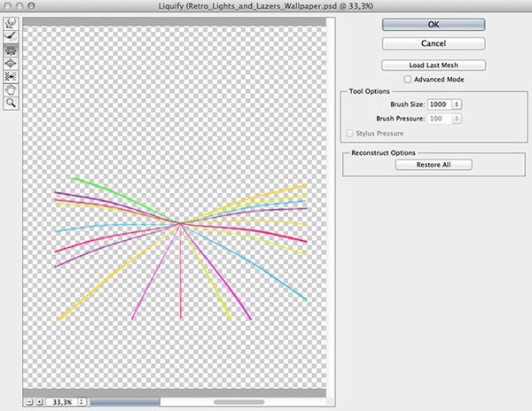
Task: Click the horizontal scrollbar thumb under the preview
Action: pos(239,402)
